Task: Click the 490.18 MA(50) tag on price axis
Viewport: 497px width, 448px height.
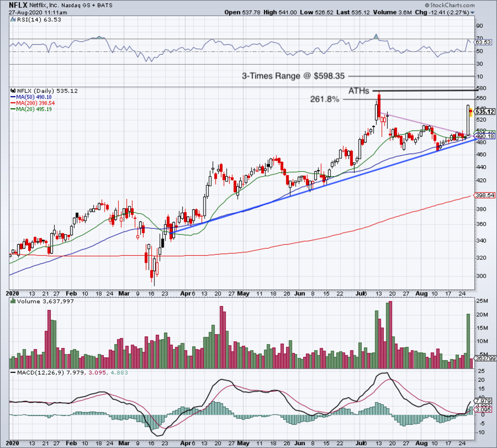Action: [485, 136]
